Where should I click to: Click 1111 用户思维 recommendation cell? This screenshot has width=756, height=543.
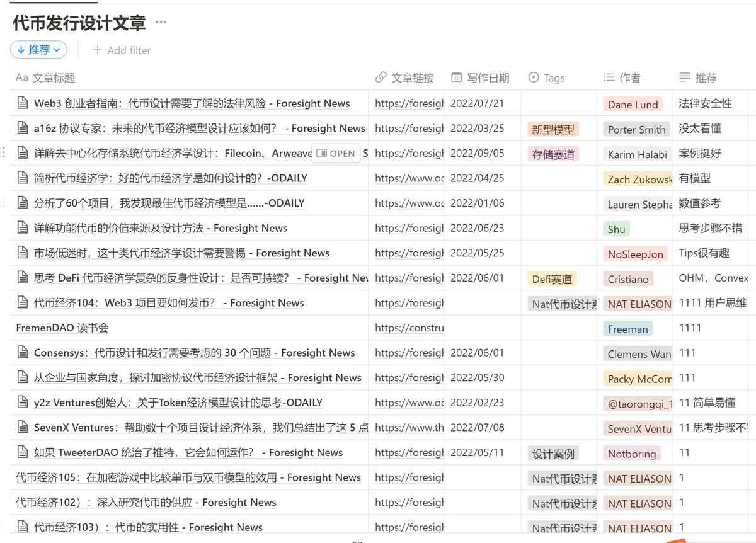[x=710, y=303]
